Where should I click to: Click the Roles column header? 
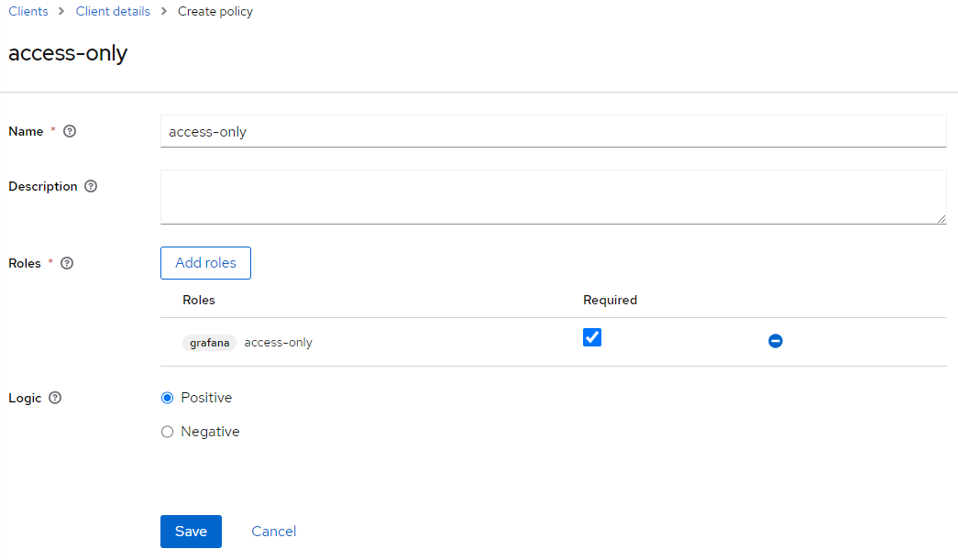click(x=199, y=300)
